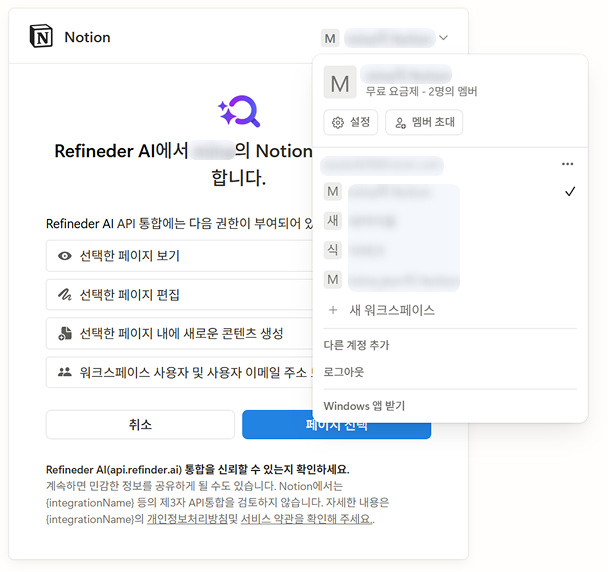Click the gear icon in 설정 button
Image resolution: width=608 pixels, height=572 pixels.
338,123
